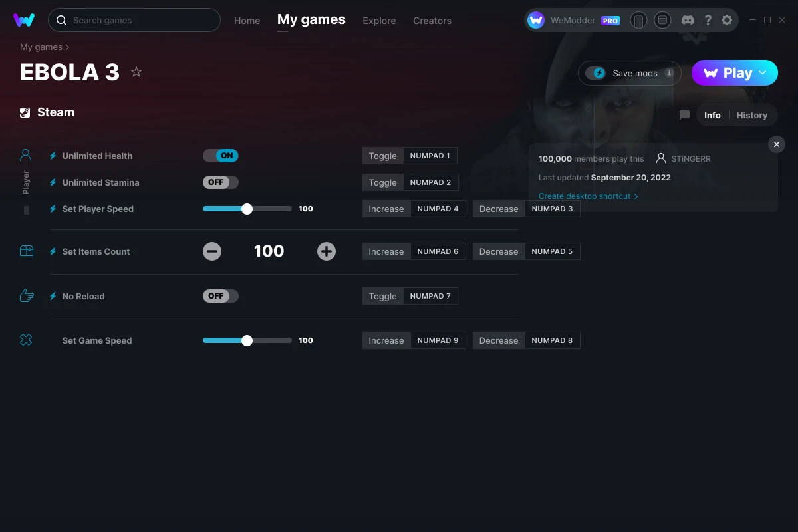The width and height of the screenshot is (798, 532).
Task: Click Decrease hotkey for Set Player Speed
Action: pyautogui.click(x=527, y=209)
